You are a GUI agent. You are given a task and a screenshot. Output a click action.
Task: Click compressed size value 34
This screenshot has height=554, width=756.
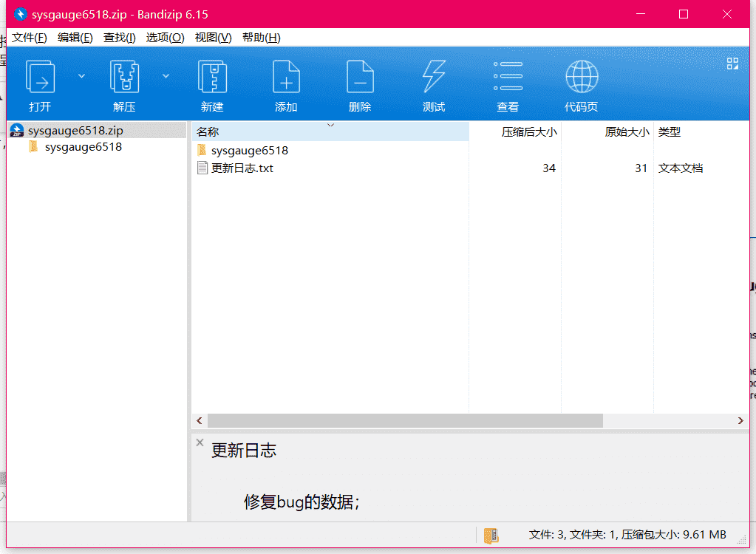549,168
